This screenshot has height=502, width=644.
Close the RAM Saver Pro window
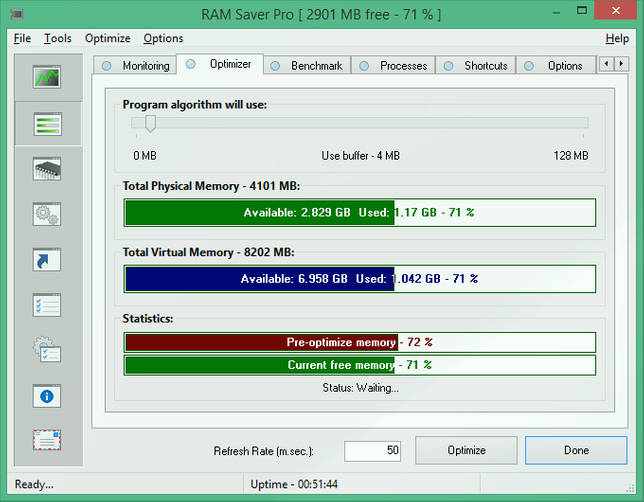coord(615,10)
